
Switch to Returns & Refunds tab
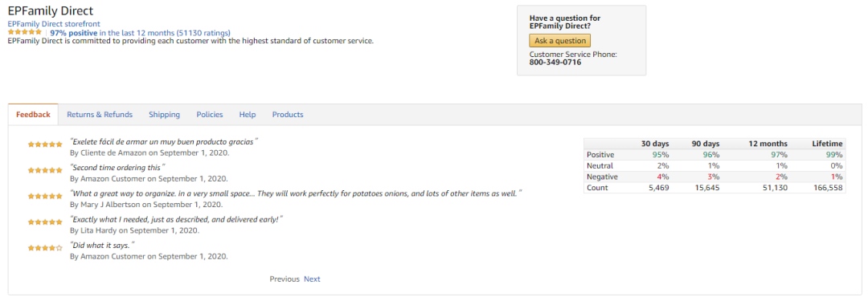pos(100,115)
